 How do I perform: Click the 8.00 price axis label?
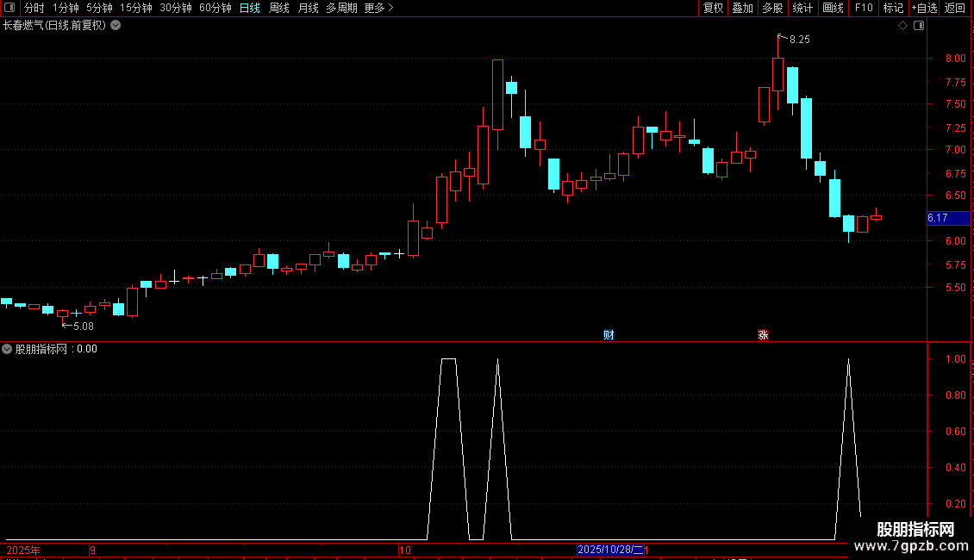pos(955,59)
